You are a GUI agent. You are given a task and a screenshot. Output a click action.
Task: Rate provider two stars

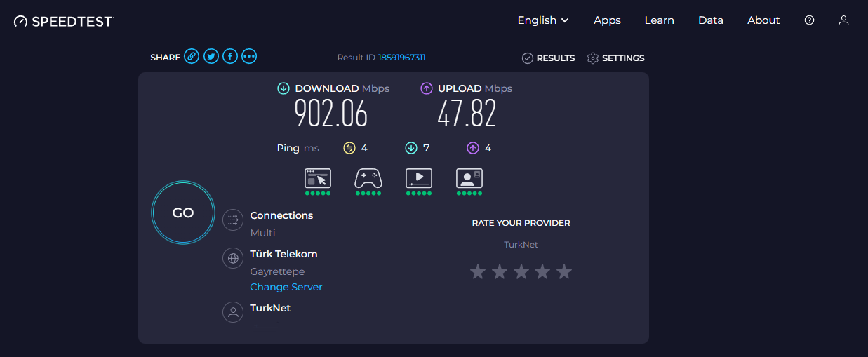(x=500, y=271)
